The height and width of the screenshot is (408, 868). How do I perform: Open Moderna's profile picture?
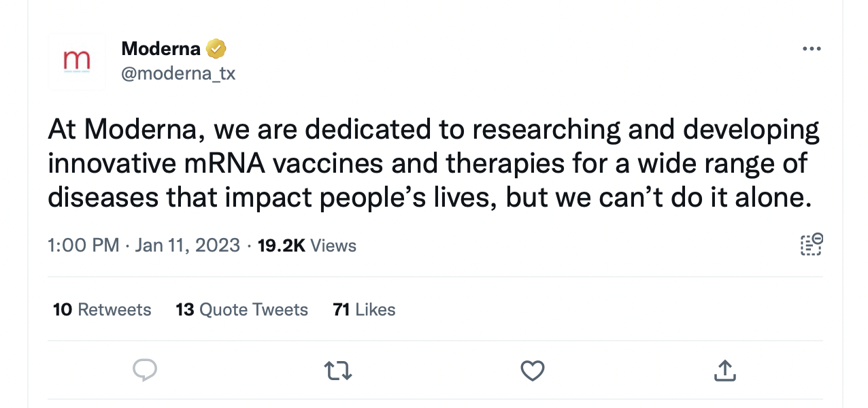click(77, 62)
